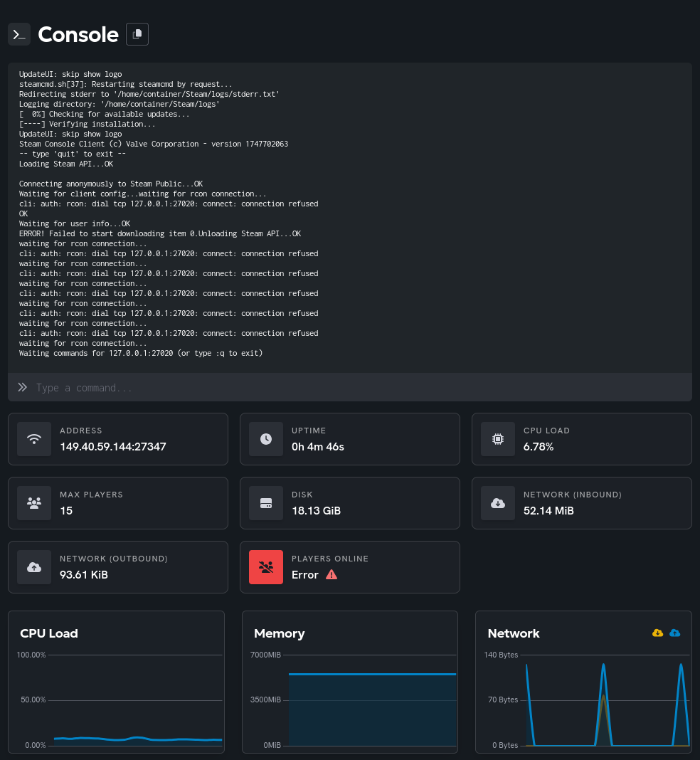Click the cloud upload icon for Network Outbound
Image resolution: width=700 pixels, height=760 pixels.
tap(34, 567)
